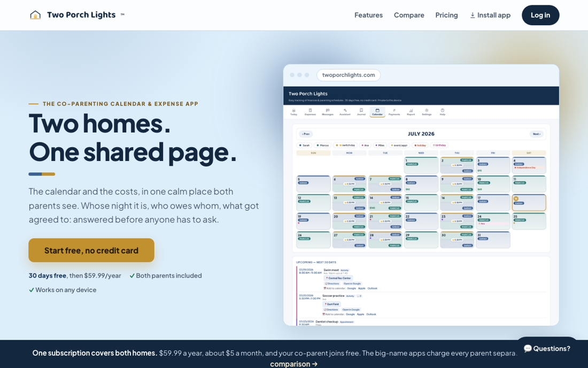
Task: Open the Messages icon in app preview
Action: click(327, 110)
